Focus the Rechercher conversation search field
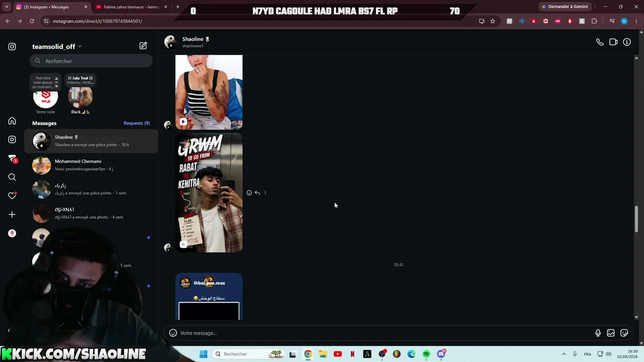This screenshot has width=644, height=362. pyautogui.click(x=91, y=61)
